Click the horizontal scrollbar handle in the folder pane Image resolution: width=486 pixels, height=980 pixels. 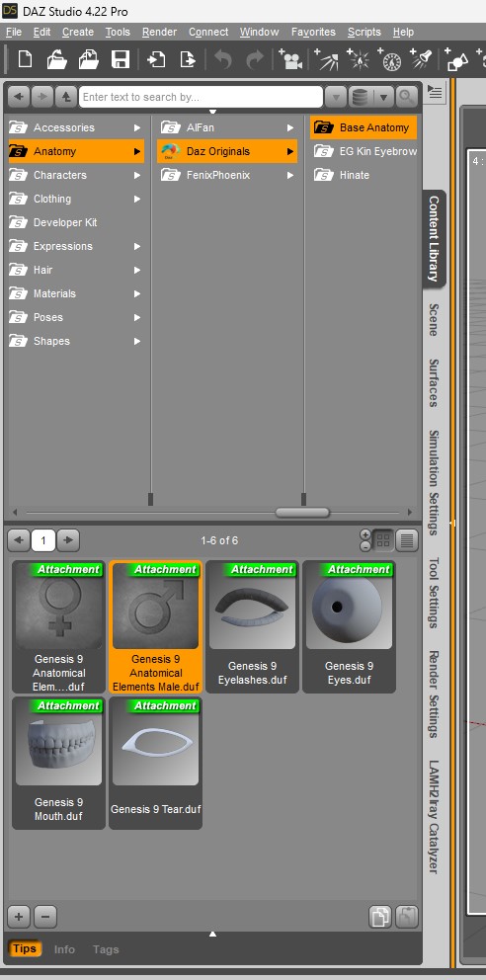point(302,513)
